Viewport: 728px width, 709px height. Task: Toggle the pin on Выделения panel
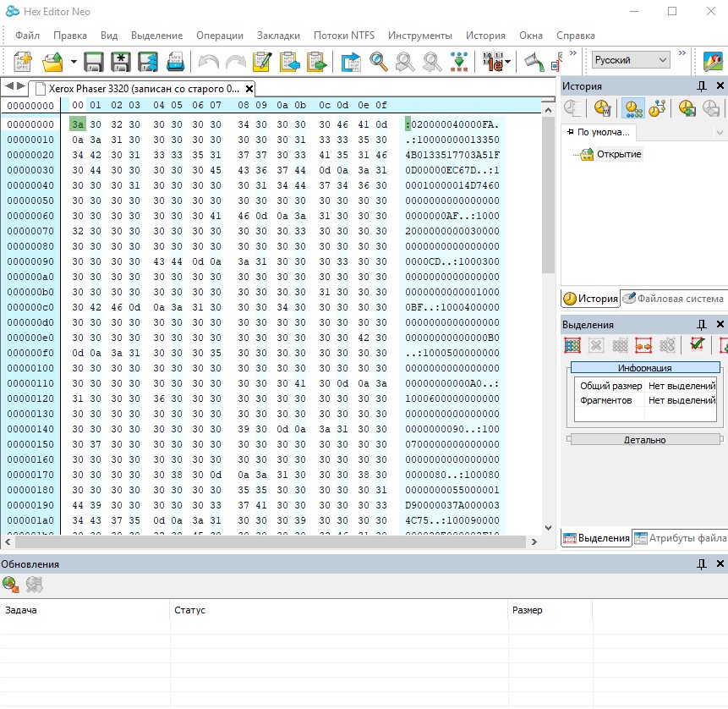pos(701,325)
